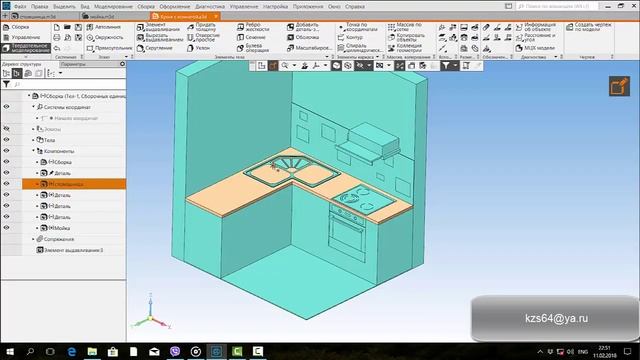Click Информация об объекте tool
640x360 pixels.
coord(536,27)
